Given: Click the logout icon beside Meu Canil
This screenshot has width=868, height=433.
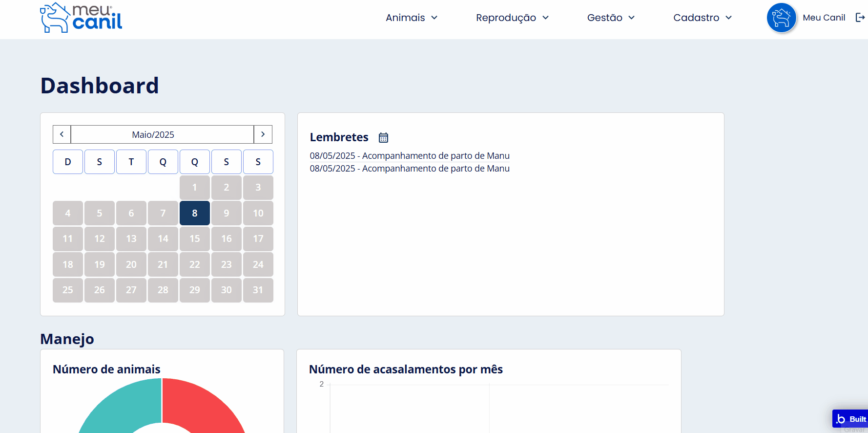Looking at the screenshot, I should click(x=860, y=18).
